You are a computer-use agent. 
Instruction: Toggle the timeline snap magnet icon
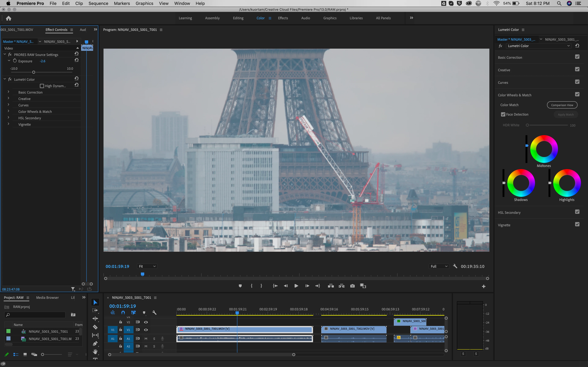tap(123, 313)
